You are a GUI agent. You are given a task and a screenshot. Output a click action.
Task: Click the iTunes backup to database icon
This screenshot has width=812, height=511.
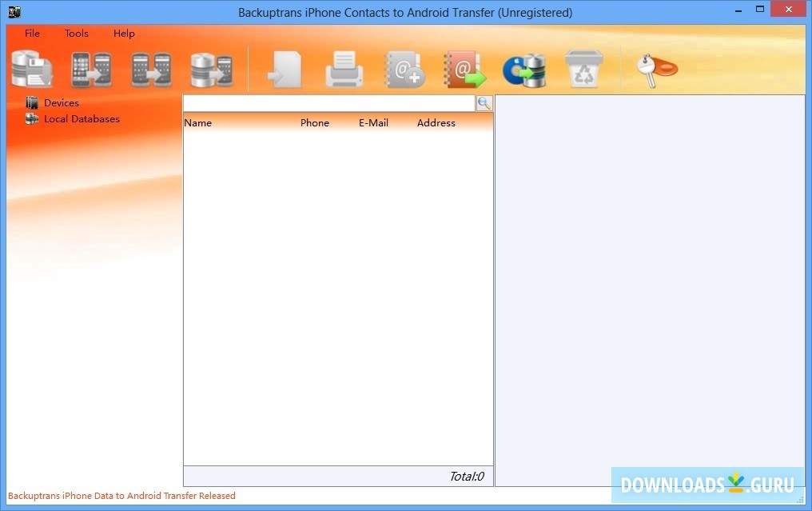point(523,70)
